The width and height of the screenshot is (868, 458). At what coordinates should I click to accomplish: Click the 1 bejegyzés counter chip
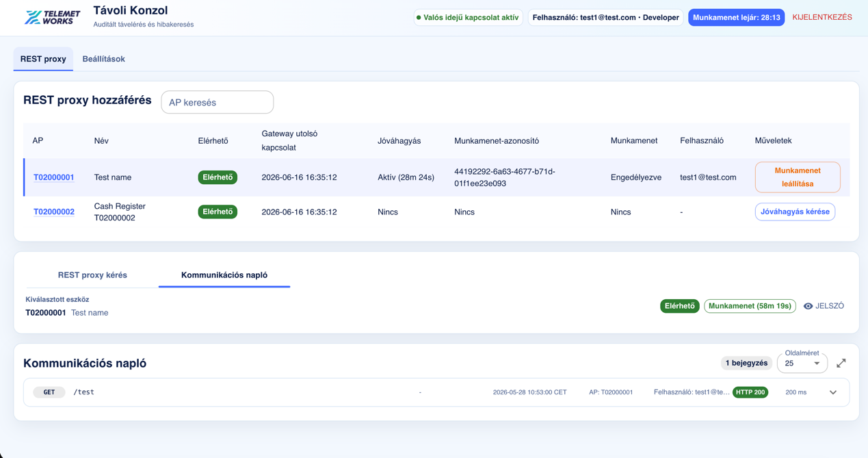pyautogui.click(x=746, y=363)
